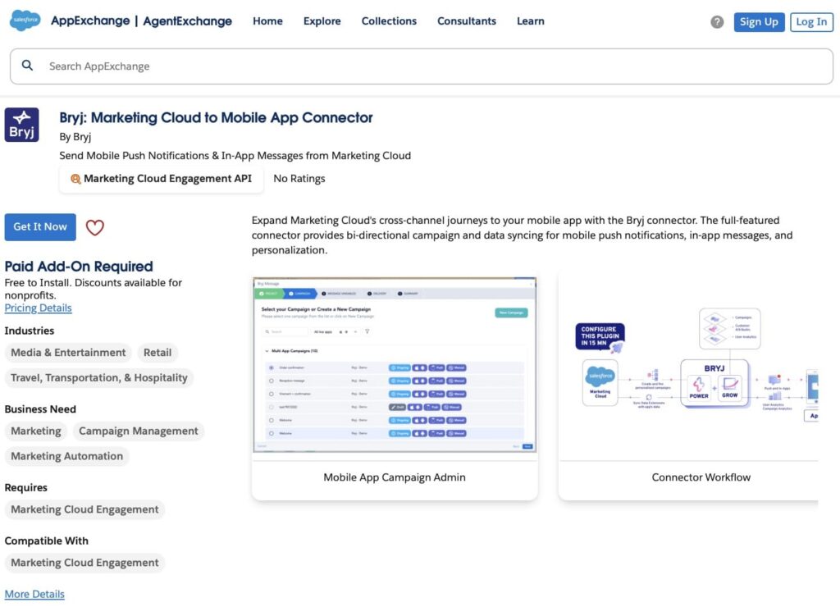This screenshot has width=840, height=616.
Task: Open the help question mark icon
Action: [x=717, y=22]
